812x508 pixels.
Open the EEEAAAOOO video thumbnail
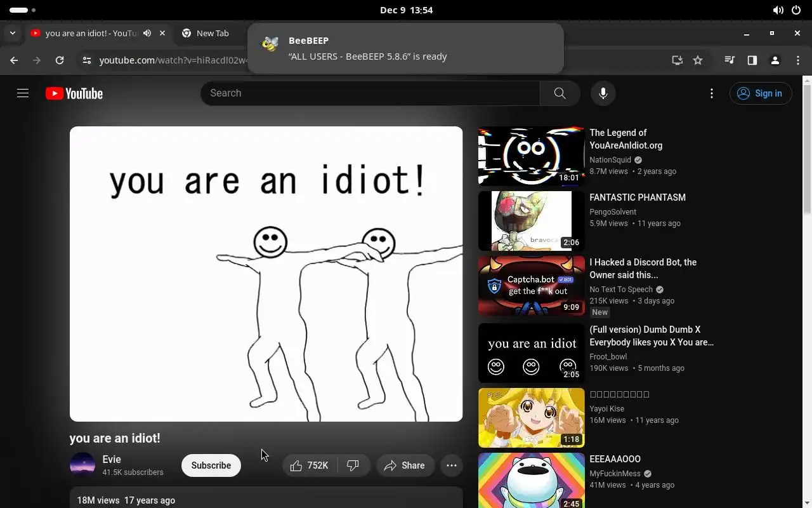pos(531,481)
